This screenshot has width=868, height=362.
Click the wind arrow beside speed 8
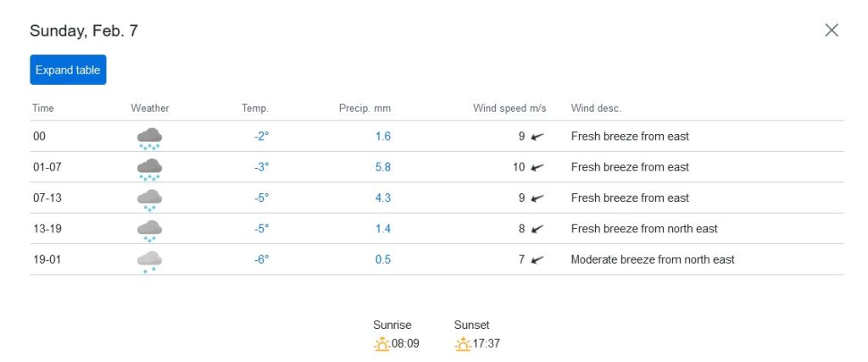pyautogui.click(x=537, y=229)
